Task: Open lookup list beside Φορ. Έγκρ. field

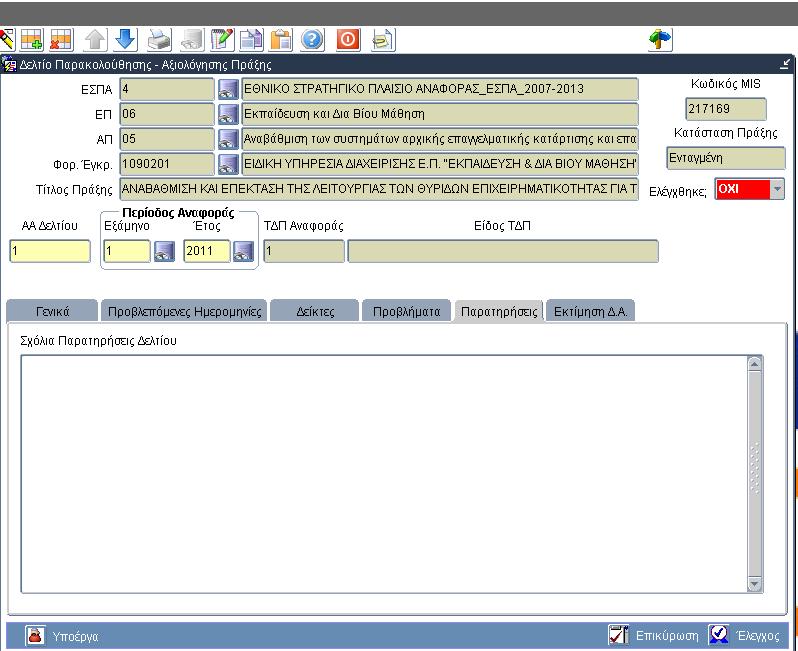Action: pyautogui.click(x=228, y=164)
